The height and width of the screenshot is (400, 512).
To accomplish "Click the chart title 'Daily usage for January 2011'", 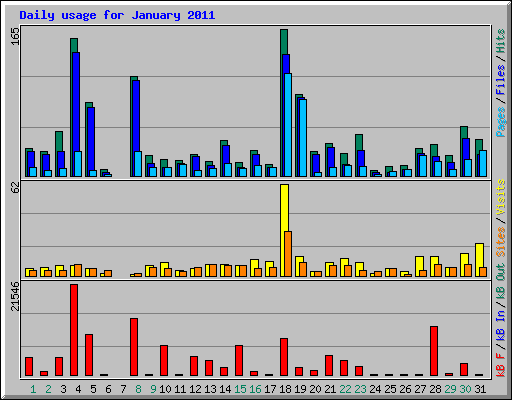I will click(117, 15).
